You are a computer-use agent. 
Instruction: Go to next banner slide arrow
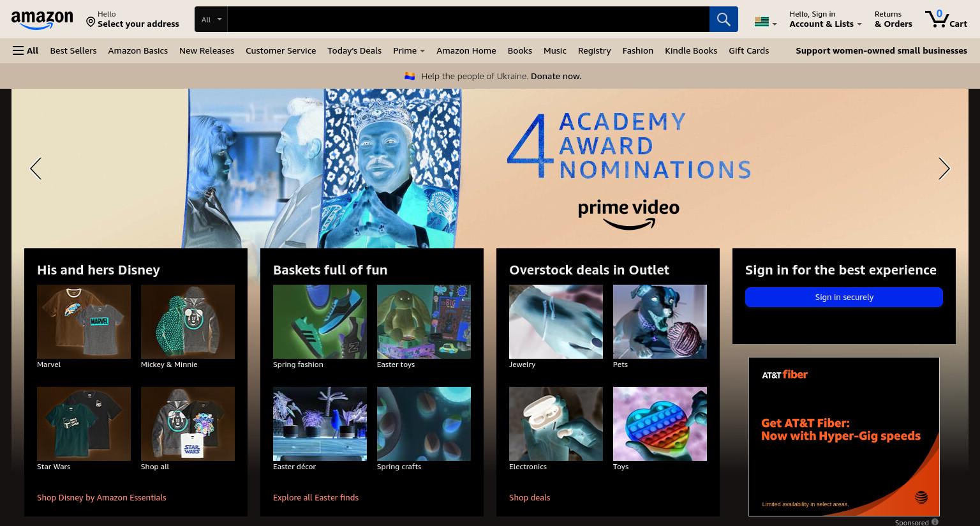(x=944, y=169)
